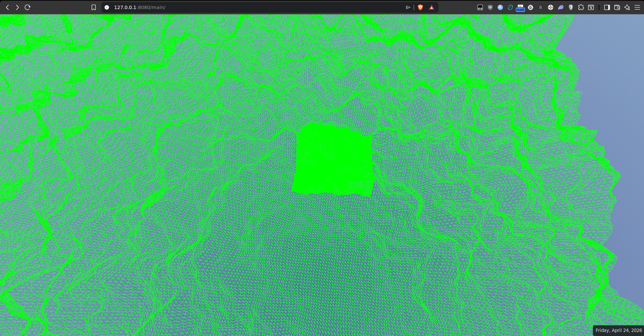Open Brave Rewards triangle icon

[432, 7]
